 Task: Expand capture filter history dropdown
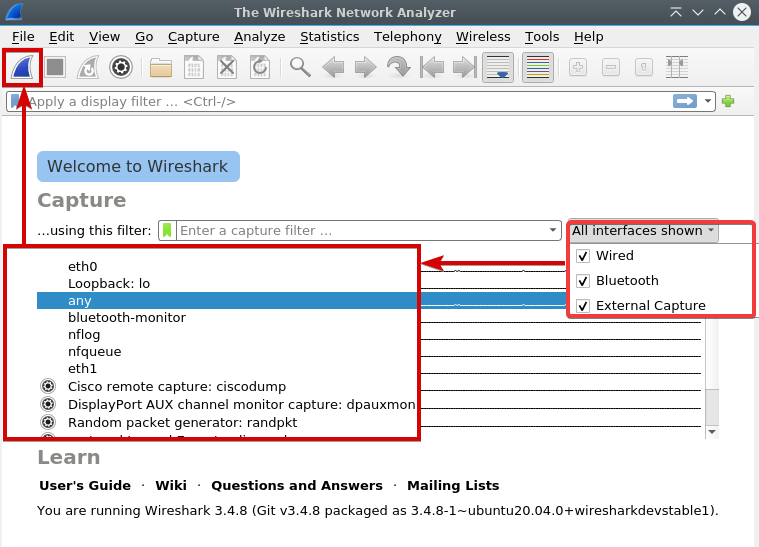(x=553, y=230)
